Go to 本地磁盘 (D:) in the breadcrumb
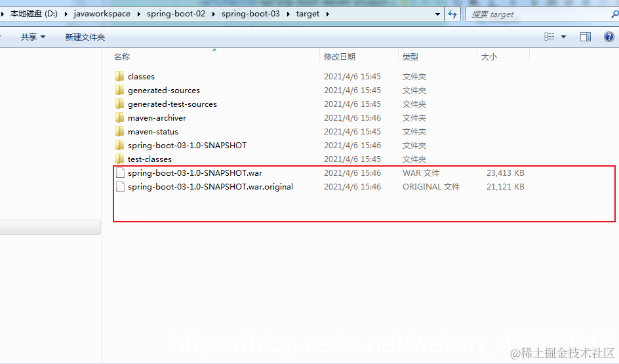Viewport: 619px width, 364px height. [x=34, y=14]
